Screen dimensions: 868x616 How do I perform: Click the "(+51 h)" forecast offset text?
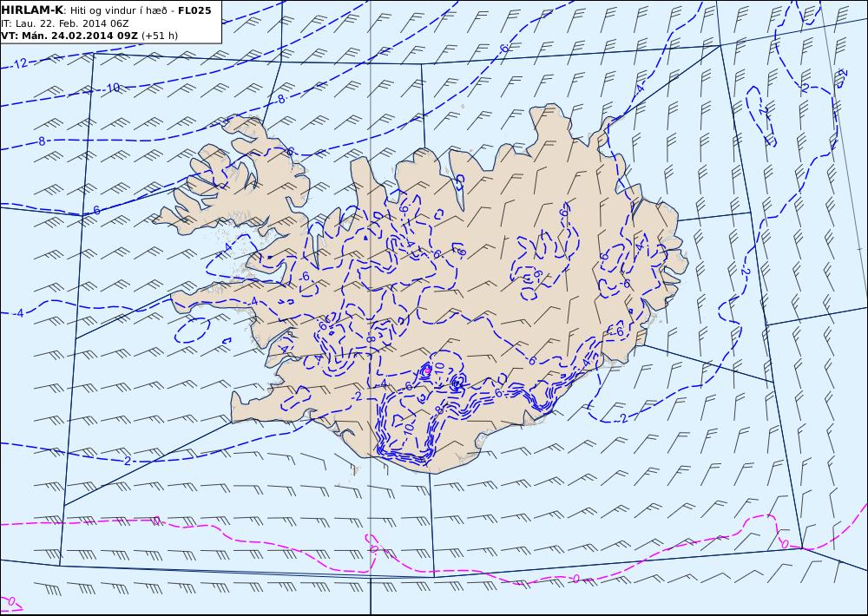160,36
